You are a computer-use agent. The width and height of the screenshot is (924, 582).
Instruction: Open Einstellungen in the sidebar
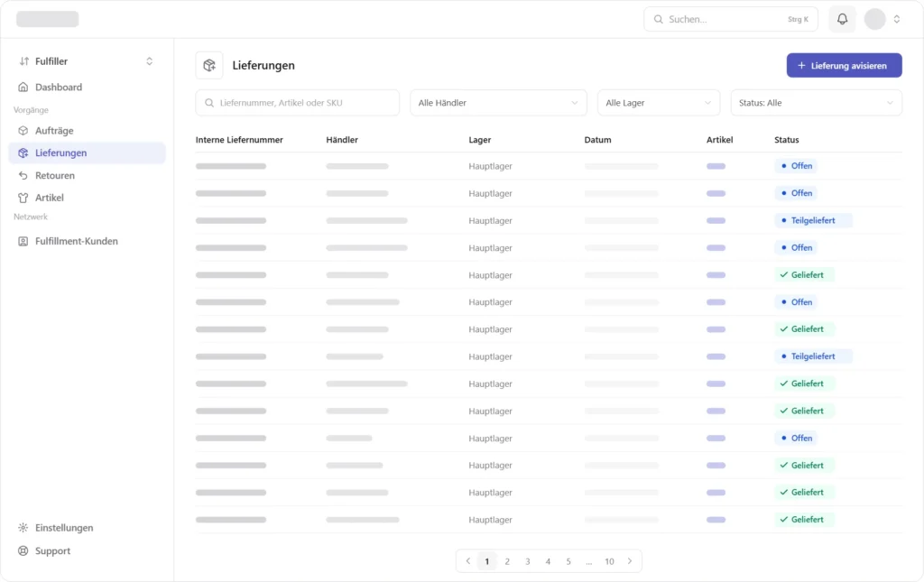click(88, 528)
